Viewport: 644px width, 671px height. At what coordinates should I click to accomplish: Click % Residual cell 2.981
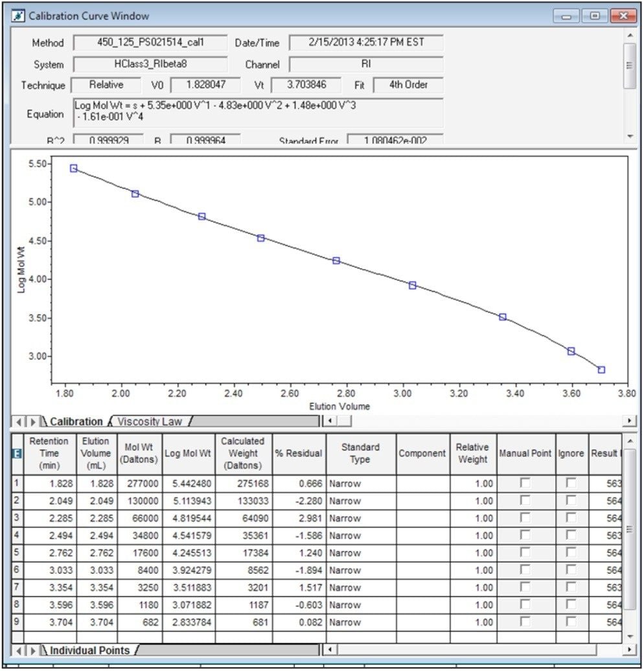coord(299,518)
